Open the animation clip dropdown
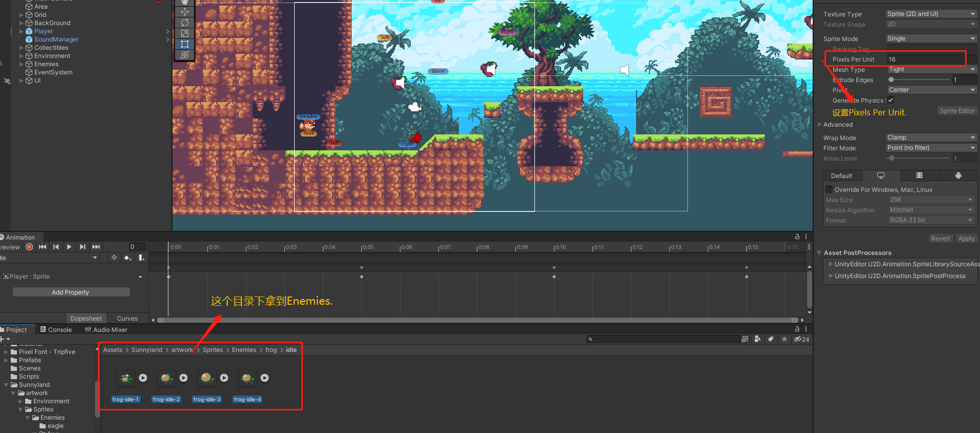 coord(49,258)
